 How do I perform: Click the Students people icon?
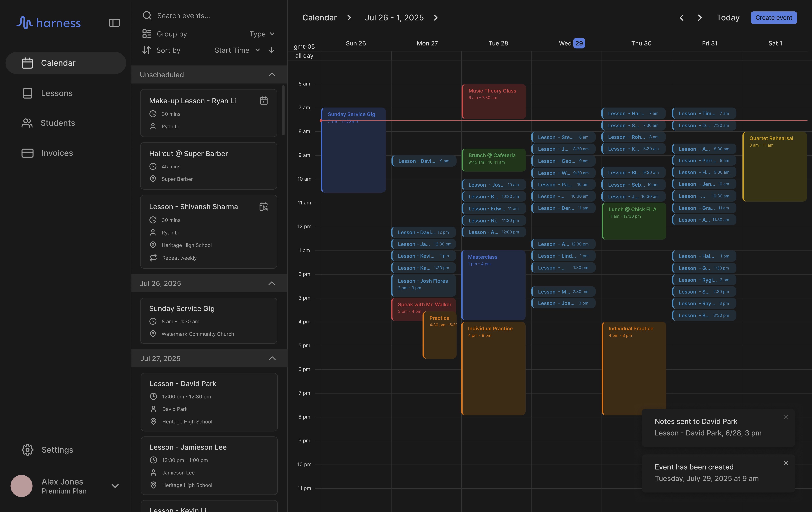[x=27, y=123]
